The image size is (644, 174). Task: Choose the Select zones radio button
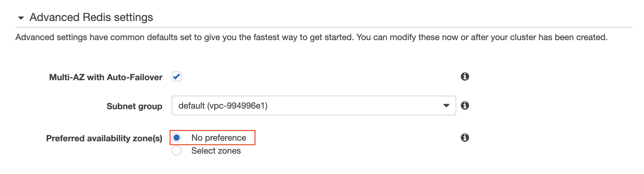pos(177,151)
